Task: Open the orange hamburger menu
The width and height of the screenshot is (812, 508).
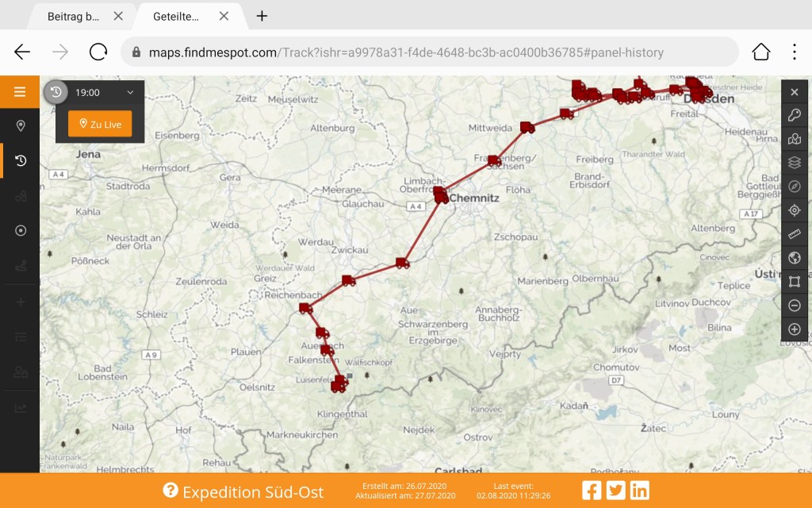Action: 20,92
